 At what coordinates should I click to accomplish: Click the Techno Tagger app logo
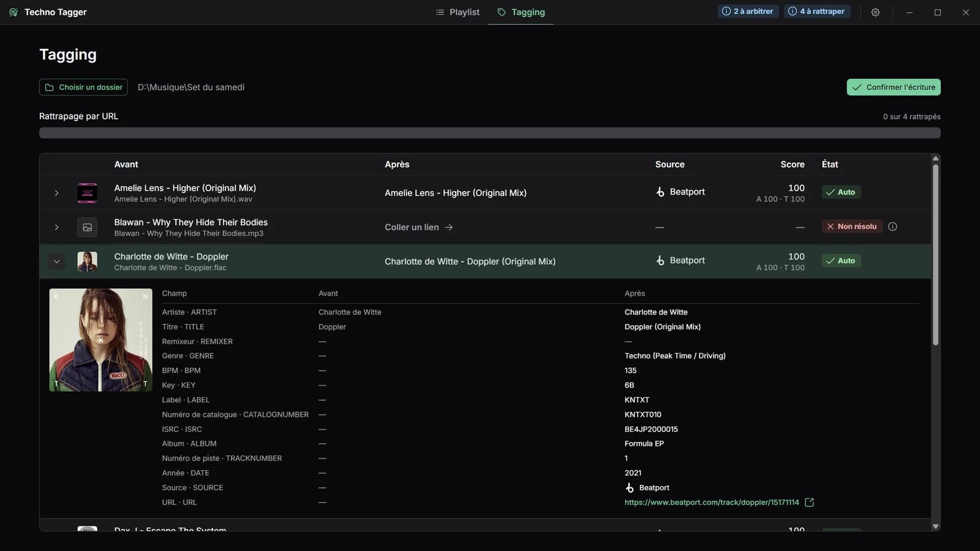tap(13, 12)
